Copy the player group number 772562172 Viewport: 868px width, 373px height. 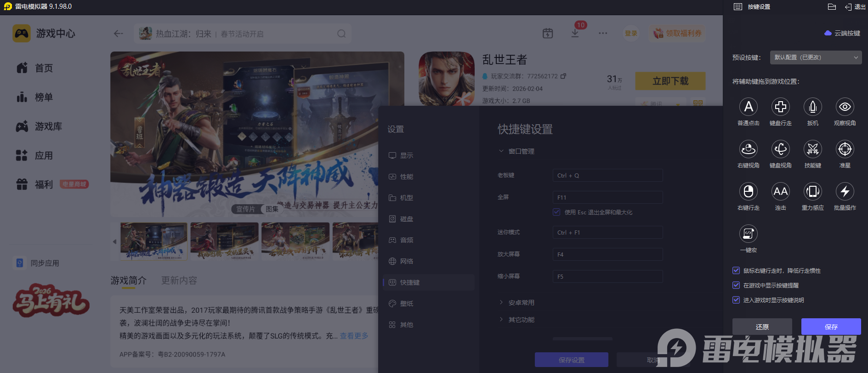[563, 76]
